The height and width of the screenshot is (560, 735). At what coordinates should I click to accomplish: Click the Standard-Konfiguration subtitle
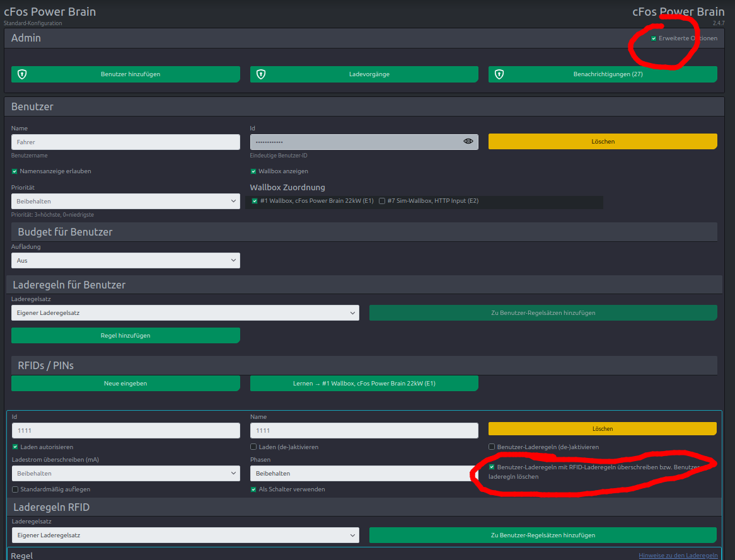click(x=33, y=23)
